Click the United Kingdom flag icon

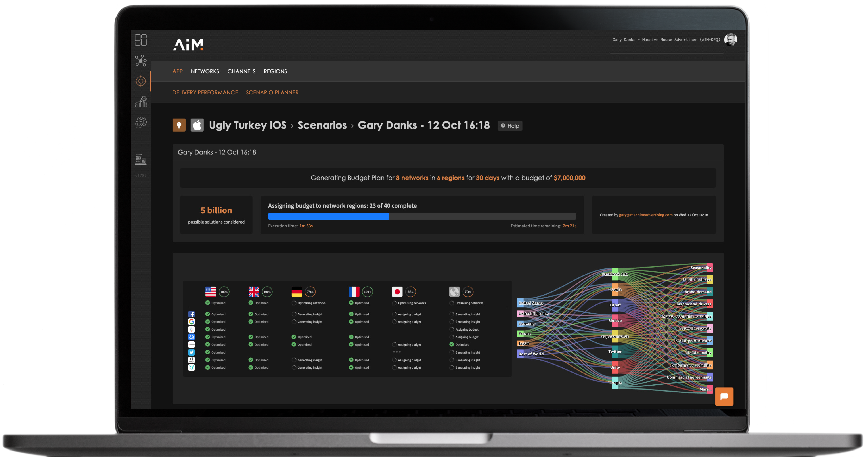click(254, 292)
